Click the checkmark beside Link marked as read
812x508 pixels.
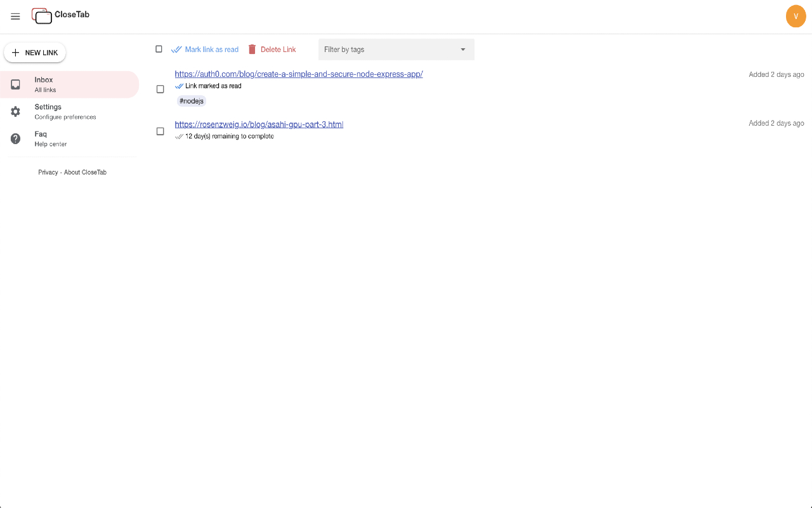[180, 86]
